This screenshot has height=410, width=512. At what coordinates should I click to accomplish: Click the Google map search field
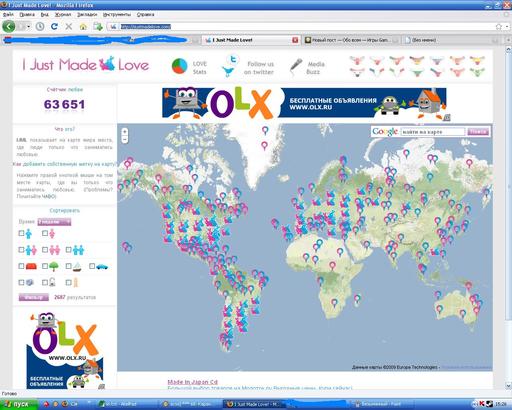click(x=432, y=132)
